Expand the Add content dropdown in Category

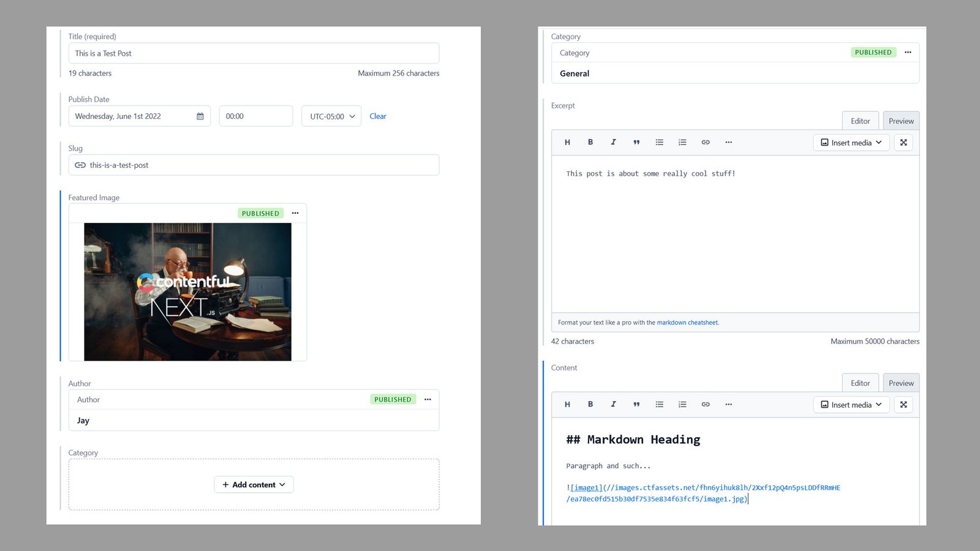(x=254, y=484)
